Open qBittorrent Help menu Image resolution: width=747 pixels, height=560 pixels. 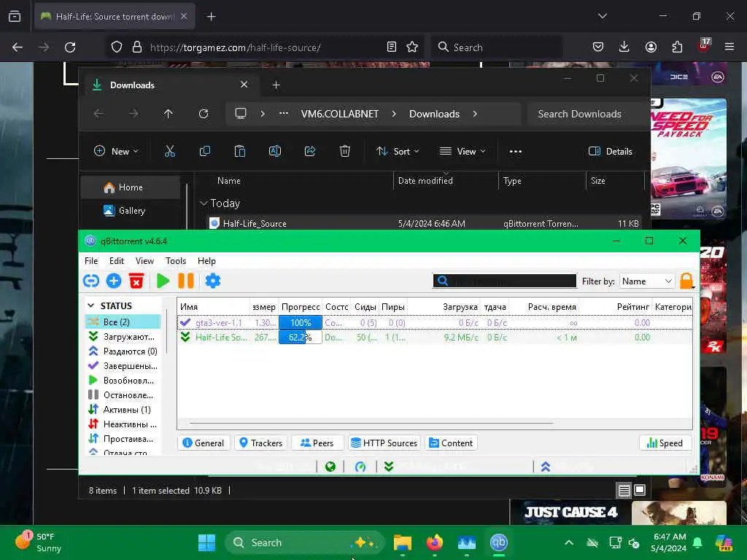[206, 261]
